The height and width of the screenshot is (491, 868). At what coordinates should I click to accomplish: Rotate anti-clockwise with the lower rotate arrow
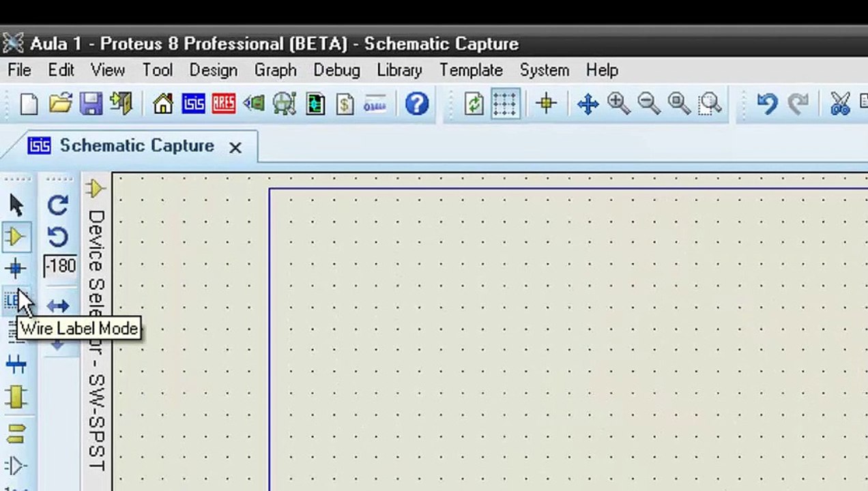coord(58,237)
